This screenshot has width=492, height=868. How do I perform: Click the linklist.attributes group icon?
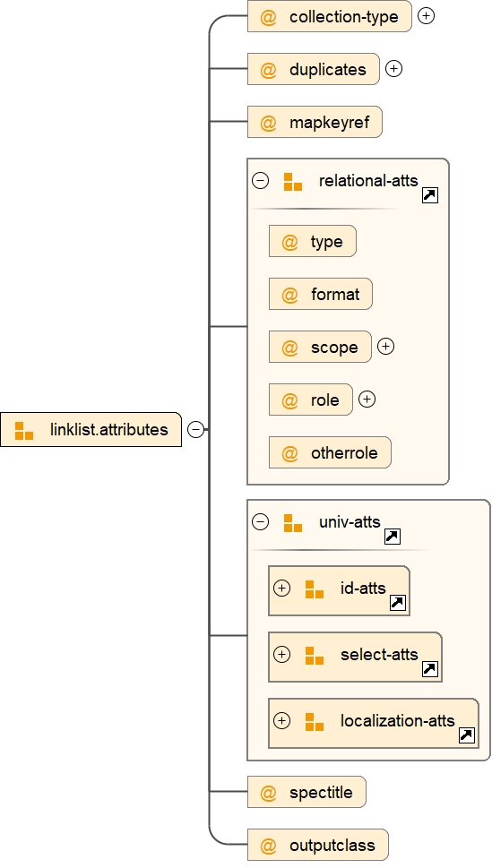click(x=24, y=431)
